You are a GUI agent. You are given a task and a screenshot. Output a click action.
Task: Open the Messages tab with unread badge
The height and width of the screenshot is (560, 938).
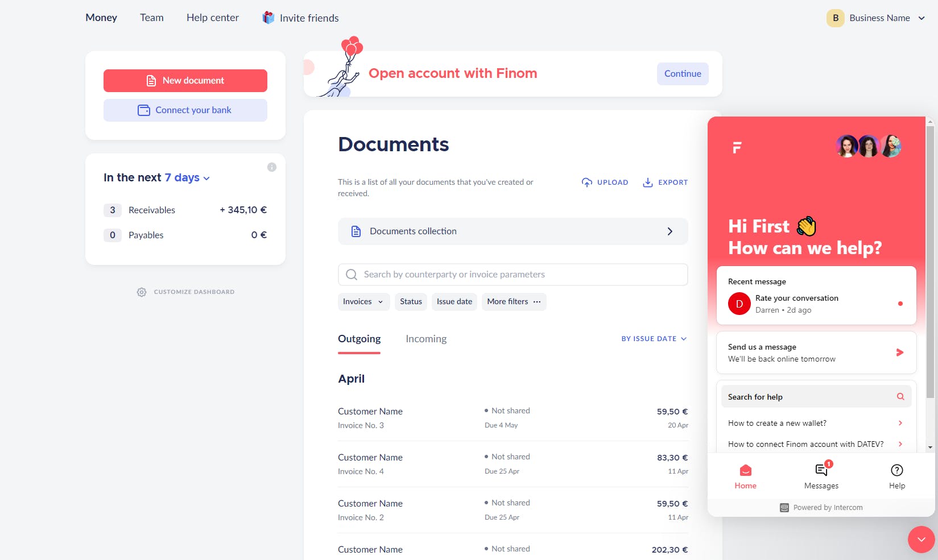(x=821, y=476)
